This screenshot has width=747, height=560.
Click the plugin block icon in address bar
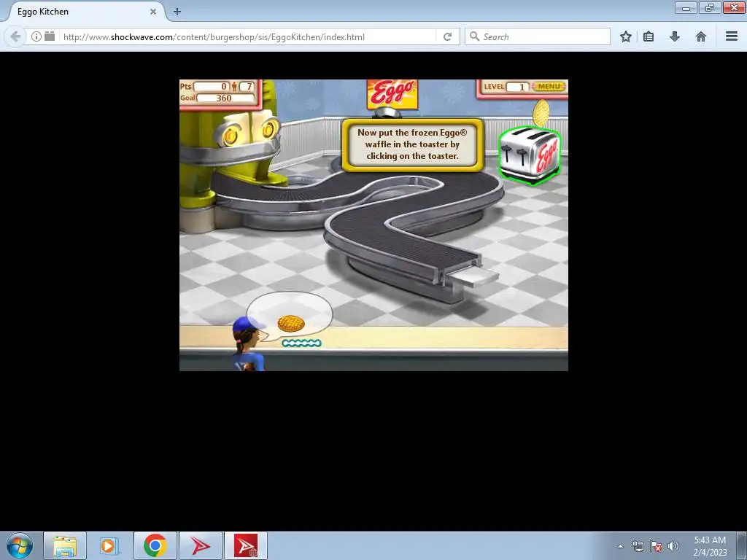click(x=50, y=36)
